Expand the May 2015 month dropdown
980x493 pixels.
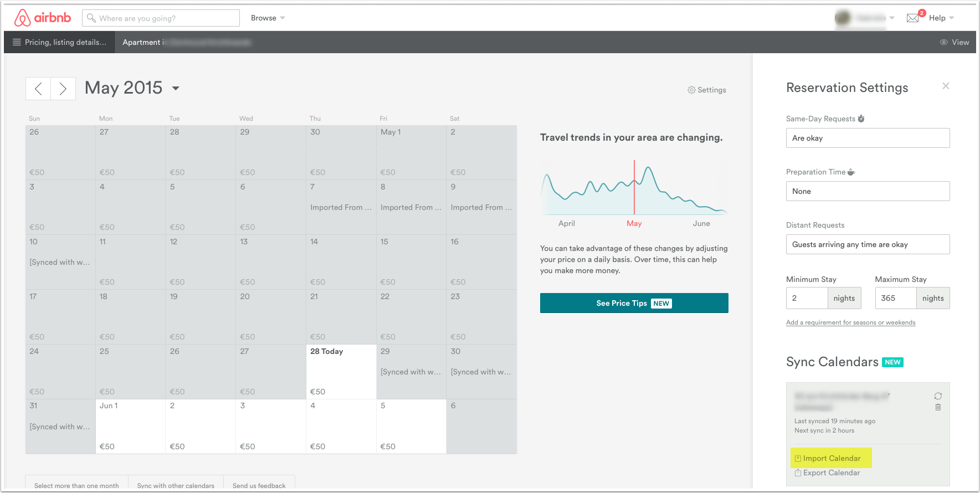[x=176, y=88]
